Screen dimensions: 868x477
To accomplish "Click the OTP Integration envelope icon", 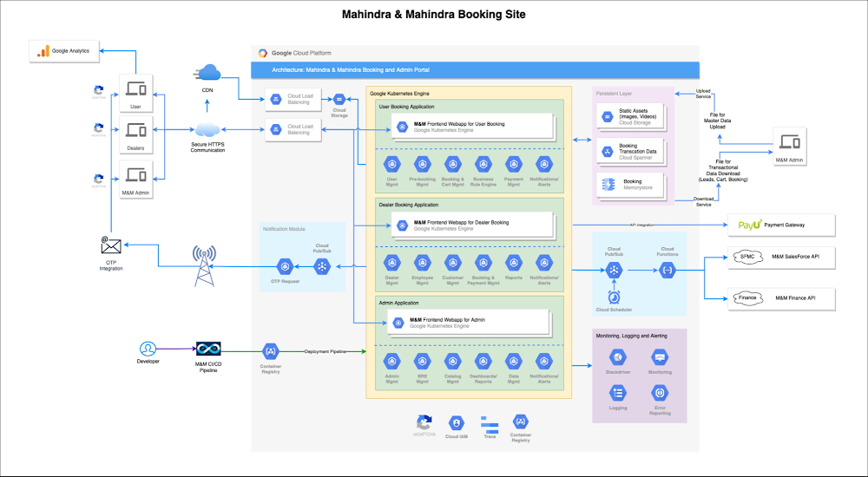I will click(x=111, y=245).
